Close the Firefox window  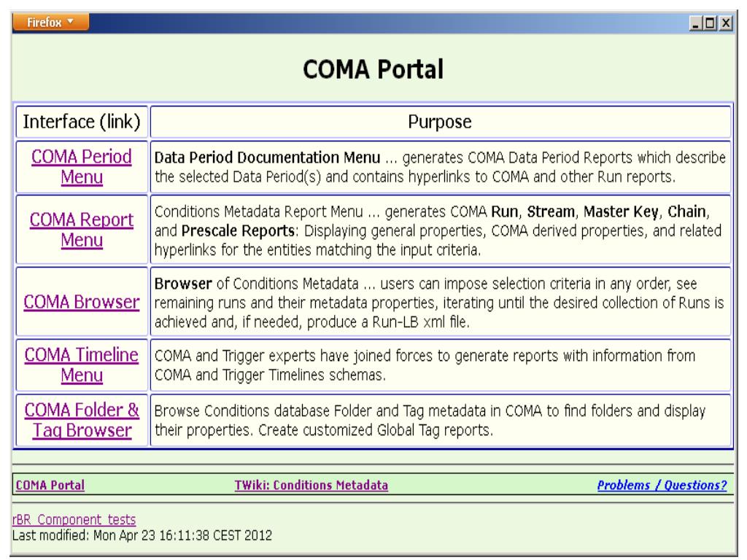pyautogui.click(x=726, y=23)
